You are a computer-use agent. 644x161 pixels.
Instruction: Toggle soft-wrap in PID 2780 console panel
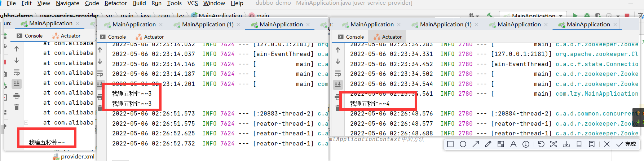coord(338,73)
